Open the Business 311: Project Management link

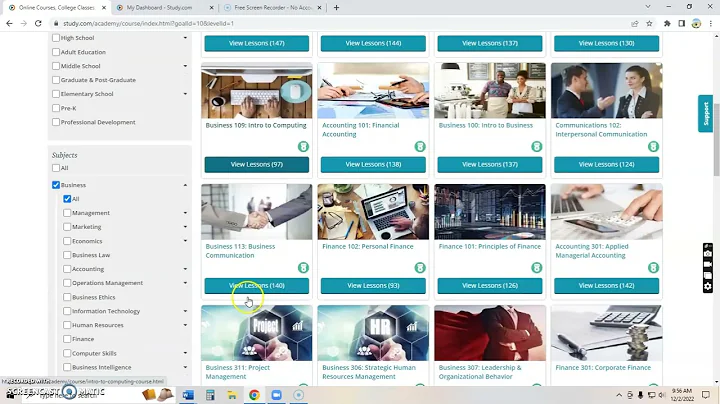(x=237, y=372)
